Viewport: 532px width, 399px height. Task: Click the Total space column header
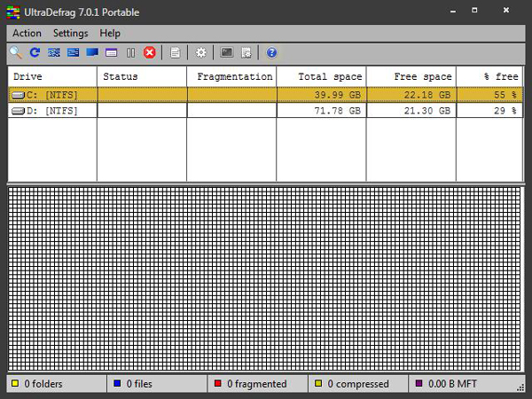pos(321,76)
